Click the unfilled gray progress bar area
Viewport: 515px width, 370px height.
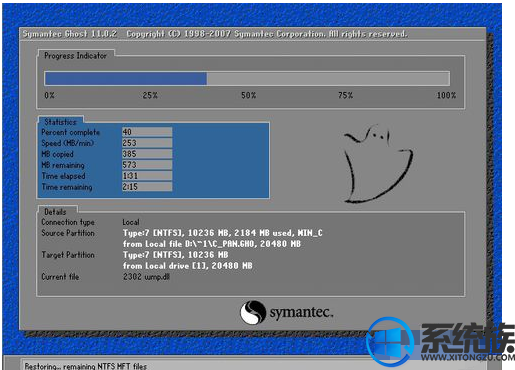328,79
